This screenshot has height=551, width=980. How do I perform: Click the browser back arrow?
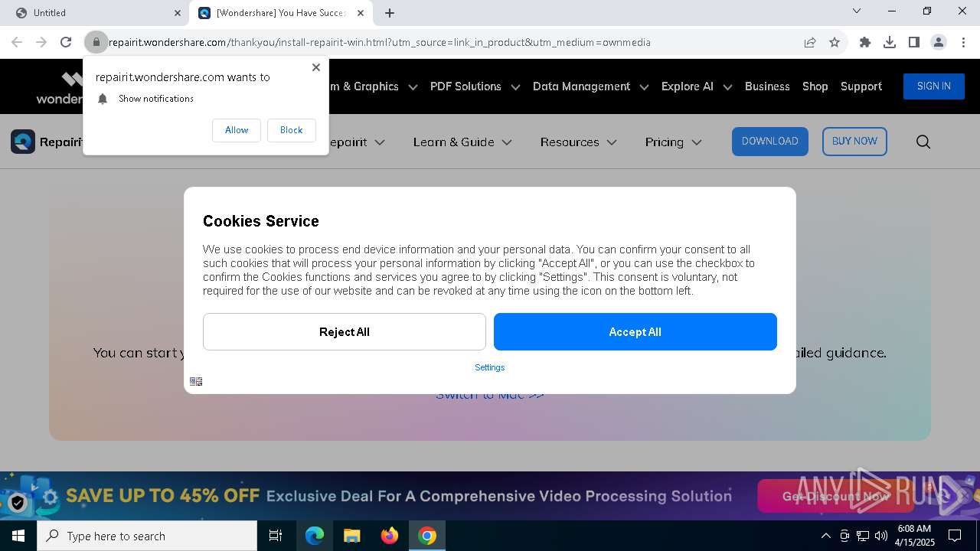(17, 42)
